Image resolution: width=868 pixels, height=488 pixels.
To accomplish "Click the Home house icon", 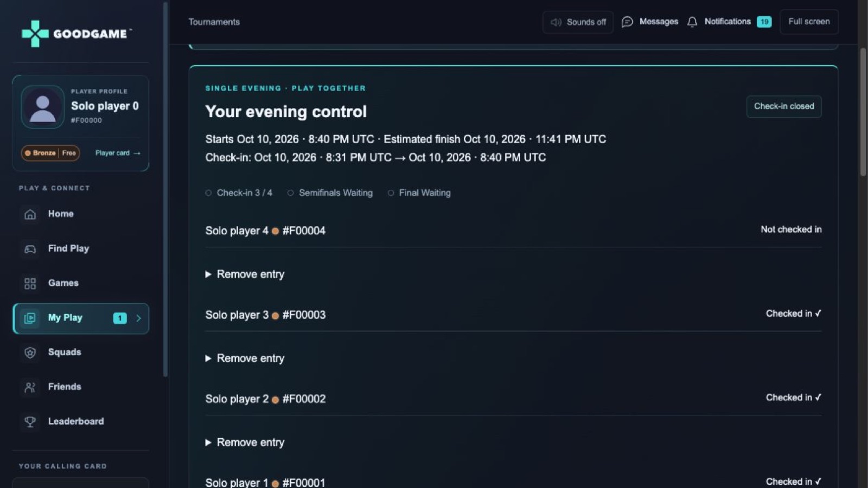I will click(30, 214).
